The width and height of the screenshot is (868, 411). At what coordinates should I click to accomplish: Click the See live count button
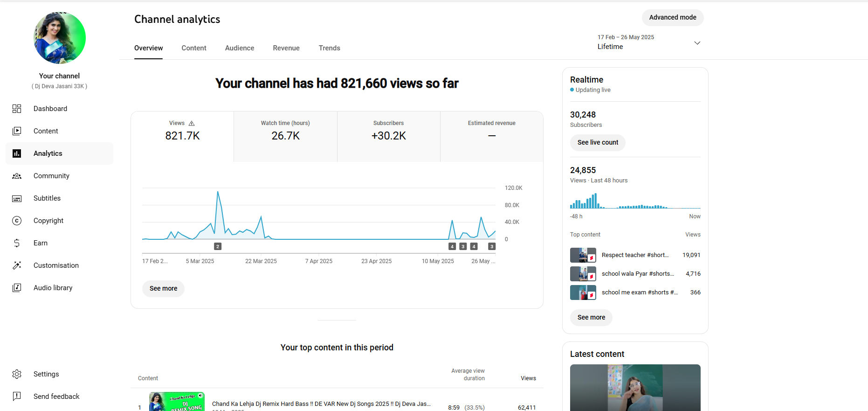tap(598, 143)
